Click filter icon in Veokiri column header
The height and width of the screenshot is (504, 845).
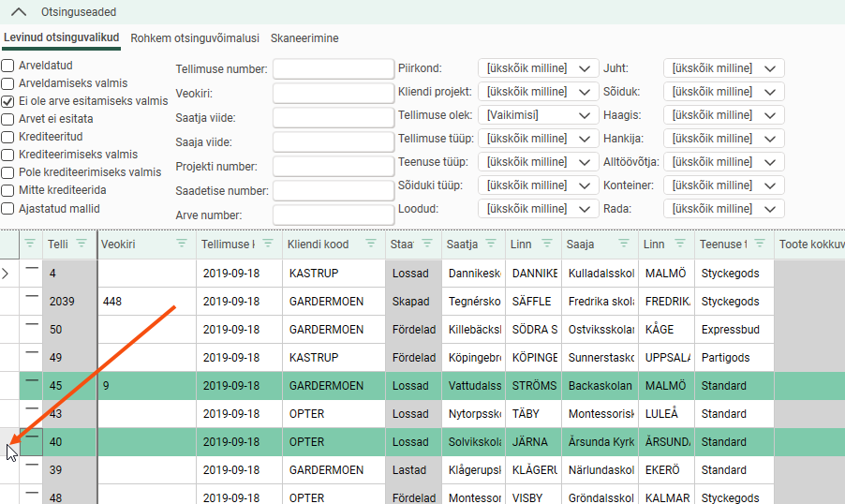181,245
